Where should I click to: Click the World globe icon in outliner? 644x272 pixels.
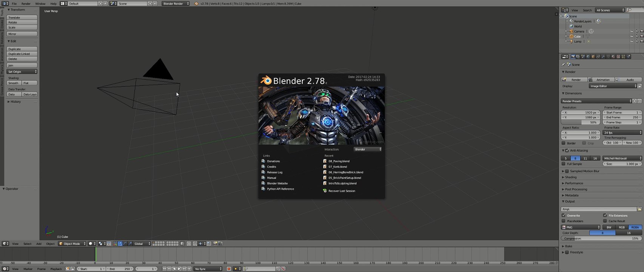(x=571, y=26)
